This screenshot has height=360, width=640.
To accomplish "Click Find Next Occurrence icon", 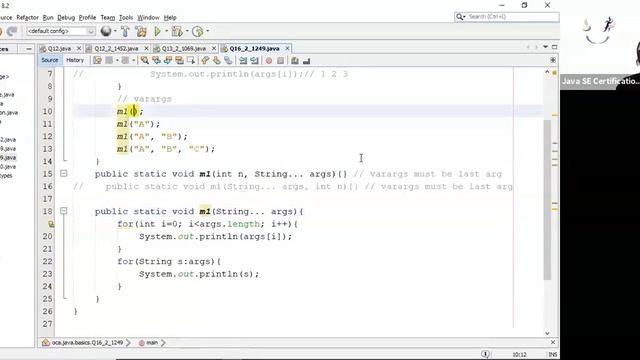I will (168, 60).
